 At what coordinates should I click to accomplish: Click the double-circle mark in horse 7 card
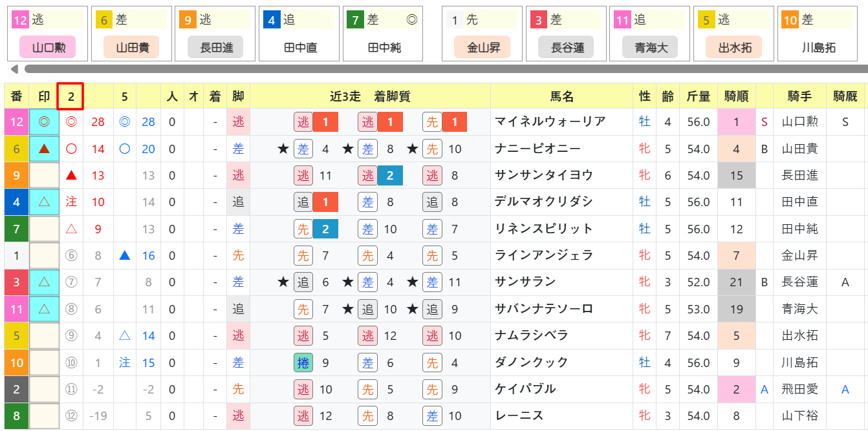pyautogui.click(x=411, y=20)
